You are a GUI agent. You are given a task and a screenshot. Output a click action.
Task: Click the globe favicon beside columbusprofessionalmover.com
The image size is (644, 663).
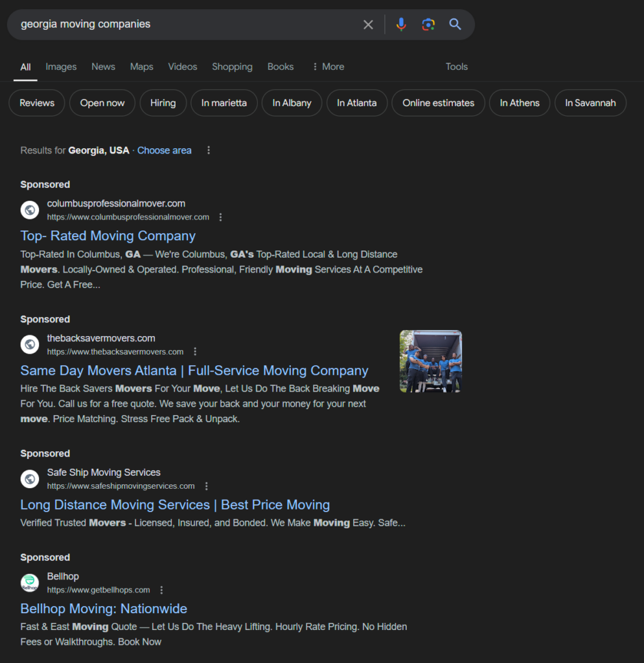coord(30,210)
